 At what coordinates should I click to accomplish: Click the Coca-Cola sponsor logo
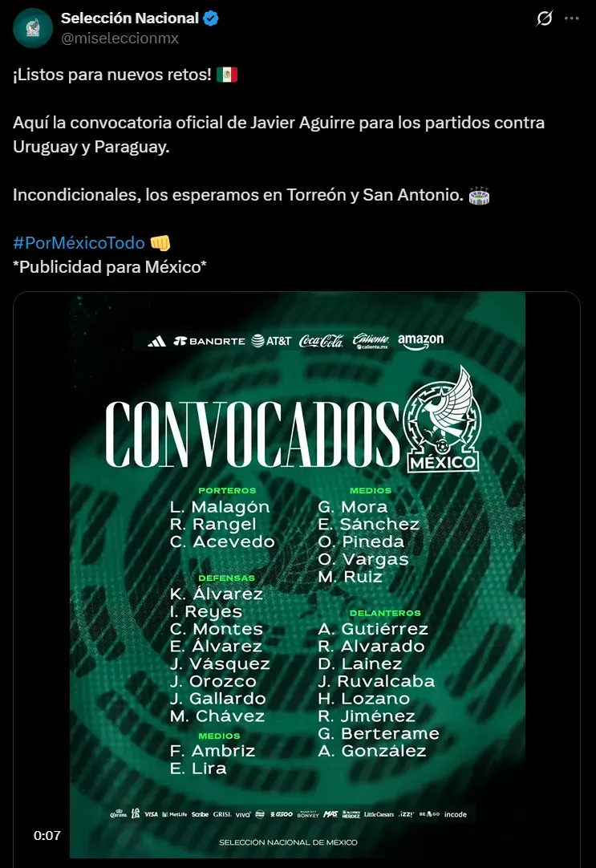(321, 341)
